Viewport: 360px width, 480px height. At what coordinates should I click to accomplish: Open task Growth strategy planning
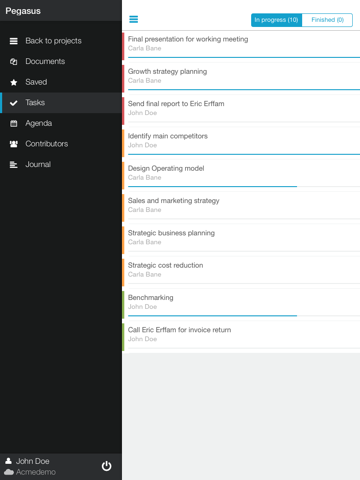click(x=241, y=78)
